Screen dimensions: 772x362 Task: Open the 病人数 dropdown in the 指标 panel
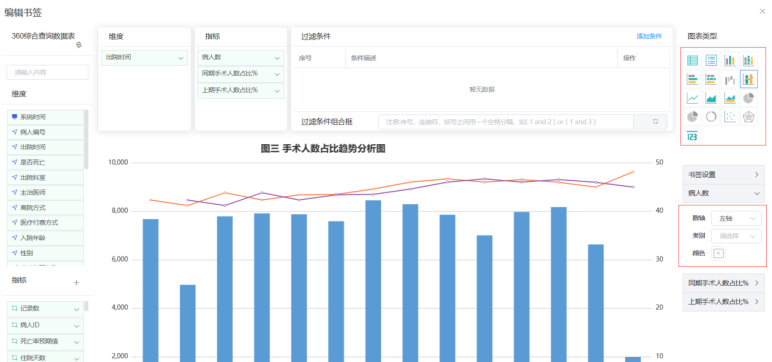click(x=241, y=58)
